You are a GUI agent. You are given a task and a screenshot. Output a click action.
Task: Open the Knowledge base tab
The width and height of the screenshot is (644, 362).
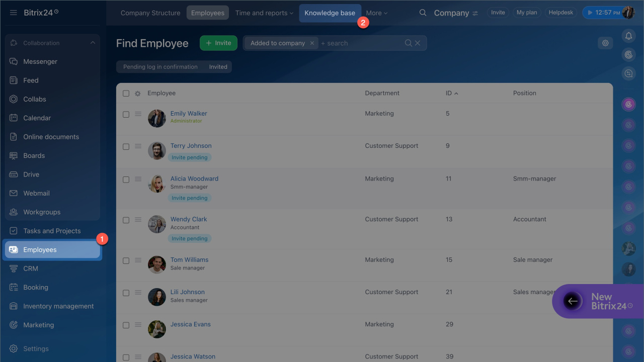(x=330, y=13)
